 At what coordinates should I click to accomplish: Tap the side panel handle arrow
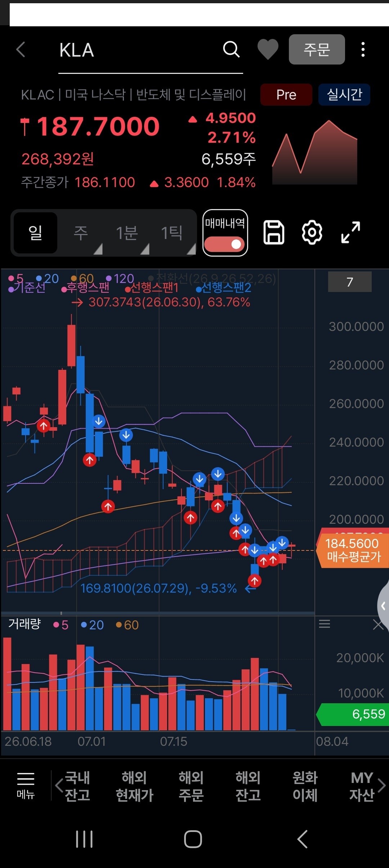[383, 606]
